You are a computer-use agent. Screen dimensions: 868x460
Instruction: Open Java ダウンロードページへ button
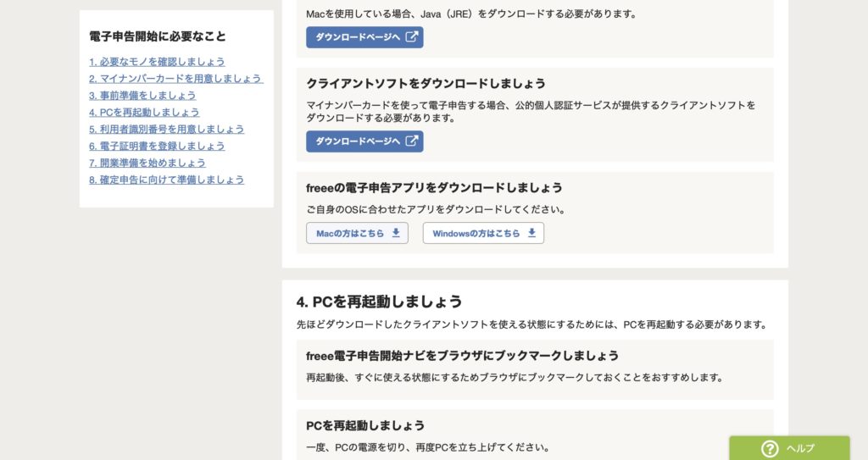(x=364, y=37)
